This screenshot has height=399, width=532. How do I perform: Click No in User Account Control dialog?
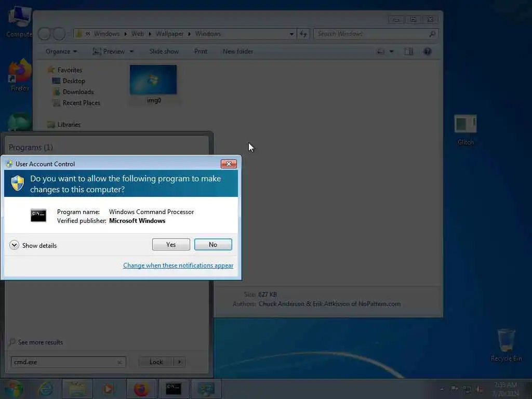[213, 244]
